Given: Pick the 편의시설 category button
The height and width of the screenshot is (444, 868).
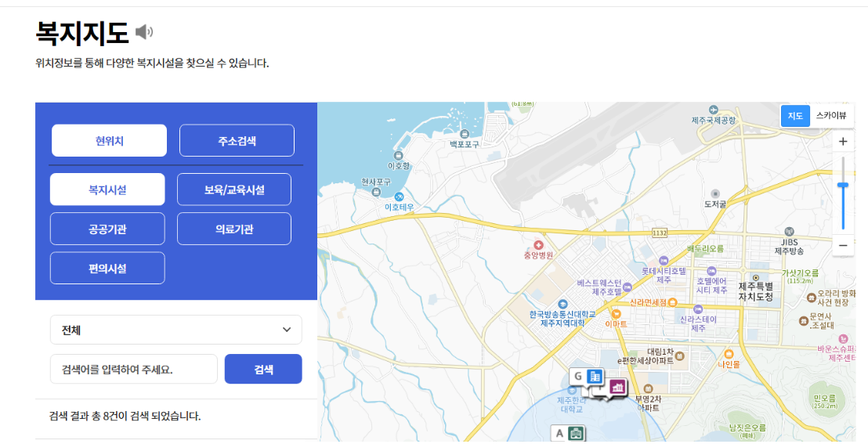Looking at the screenshot, I should (107, 268).
